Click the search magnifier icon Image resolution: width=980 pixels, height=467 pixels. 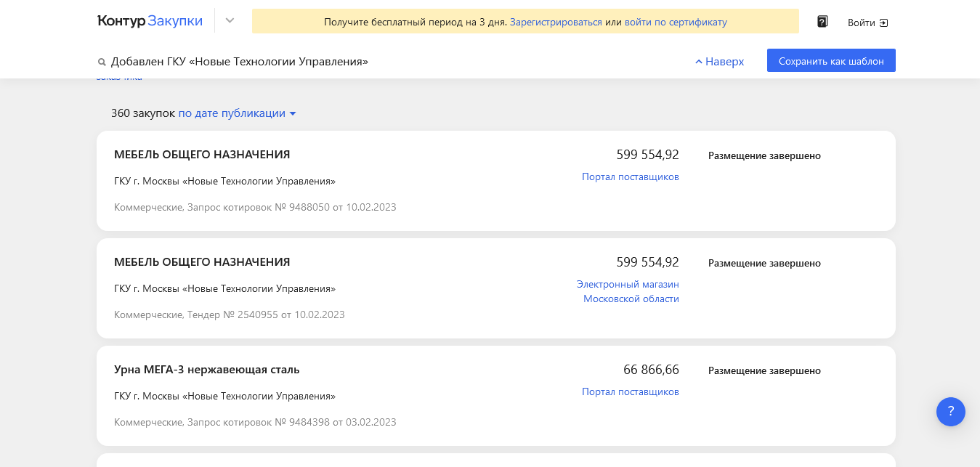click(102, 62)
